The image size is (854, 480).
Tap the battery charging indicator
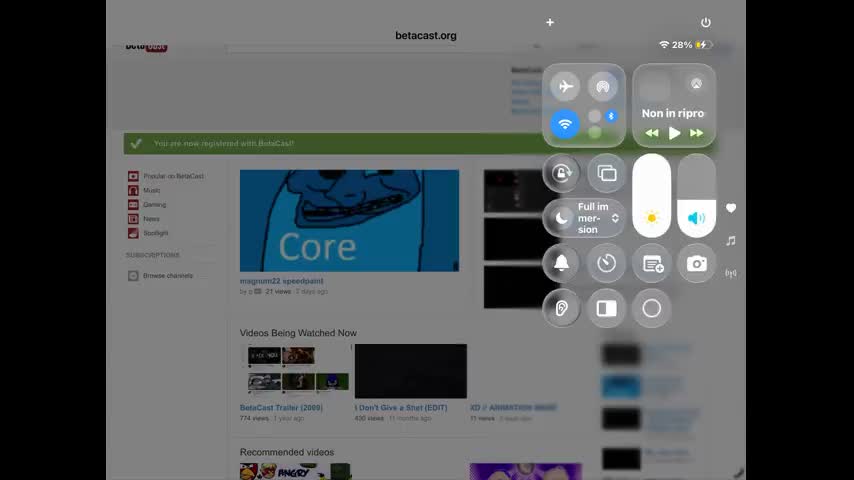[704, 45]
